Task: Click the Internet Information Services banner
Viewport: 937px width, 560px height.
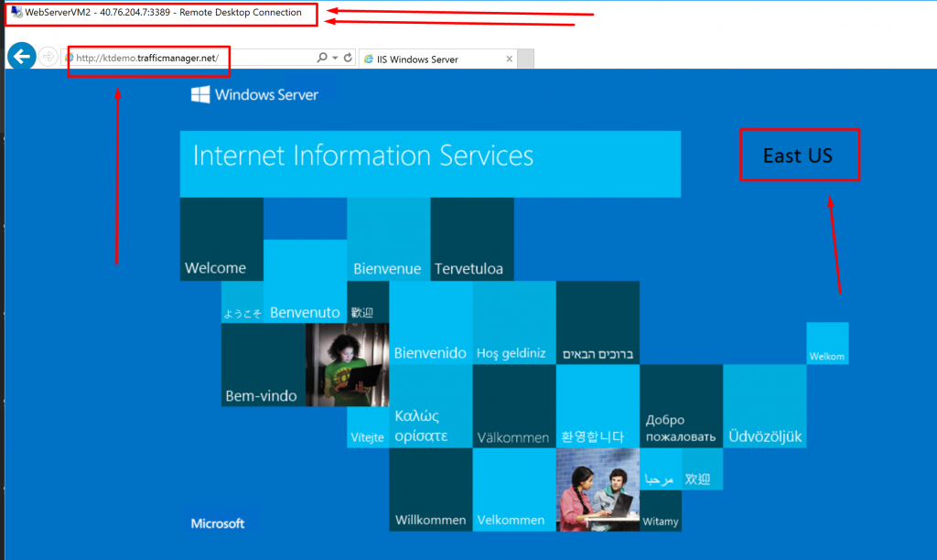Action: 430,164
